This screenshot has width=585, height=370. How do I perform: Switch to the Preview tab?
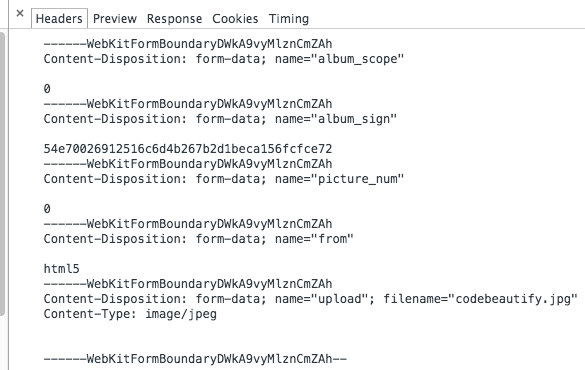[x=115, y=19]
